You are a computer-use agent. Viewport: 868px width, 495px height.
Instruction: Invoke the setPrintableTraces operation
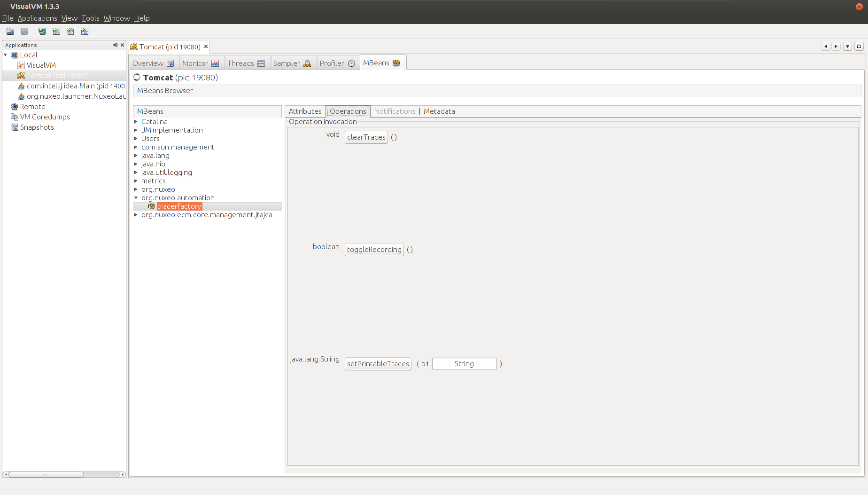(378, 364)
